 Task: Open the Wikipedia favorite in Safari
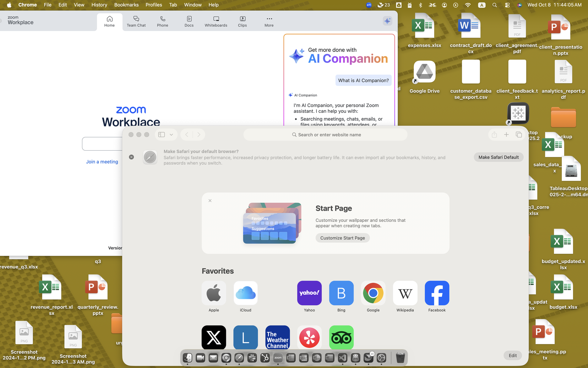coord(405,293)
